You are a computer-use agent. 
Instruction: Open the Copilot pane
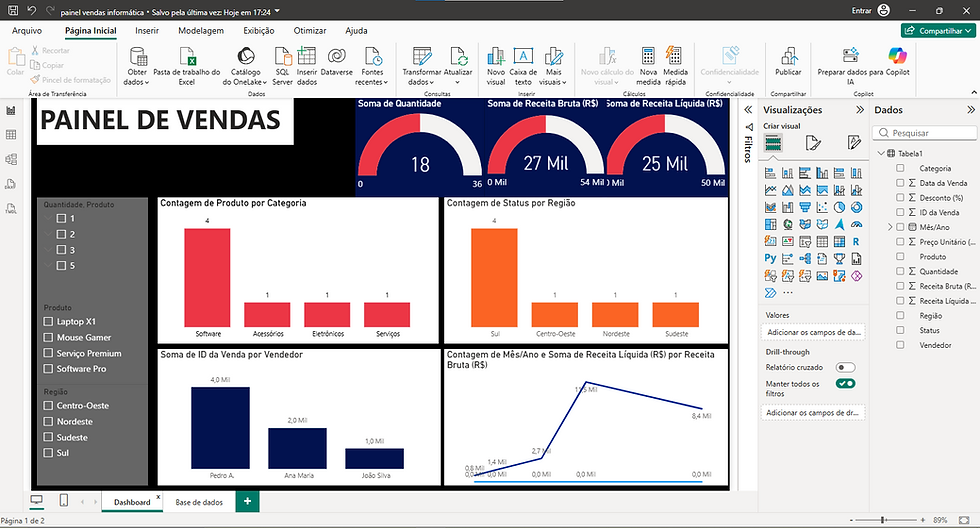pos(898,61)
